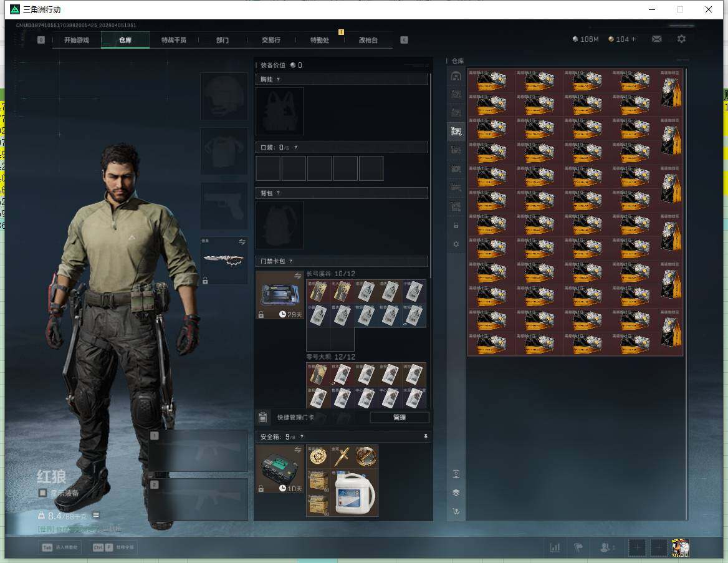This screenshot has width=728, height=563.
Task: Toggle the lock on key card case
Action: coord(261,315)
